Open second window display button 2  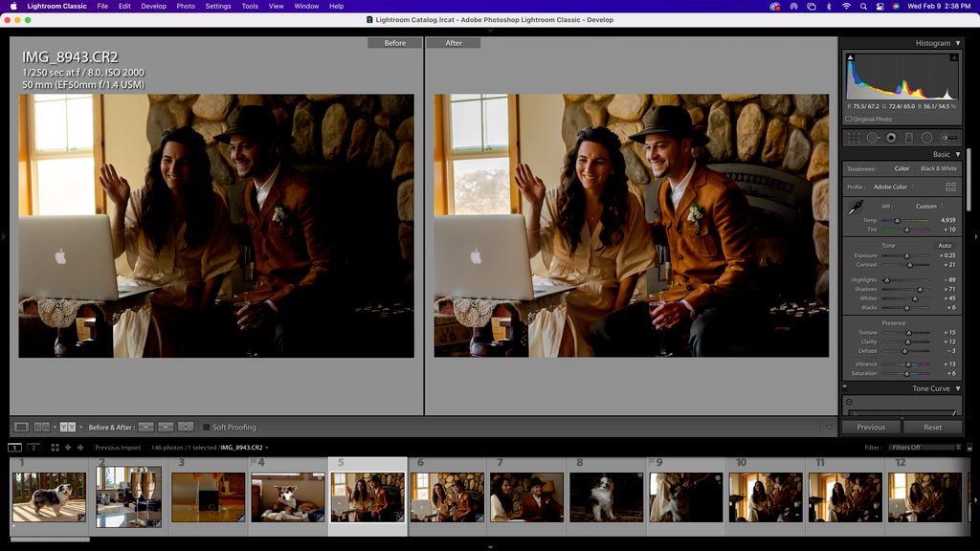(33, 448)
